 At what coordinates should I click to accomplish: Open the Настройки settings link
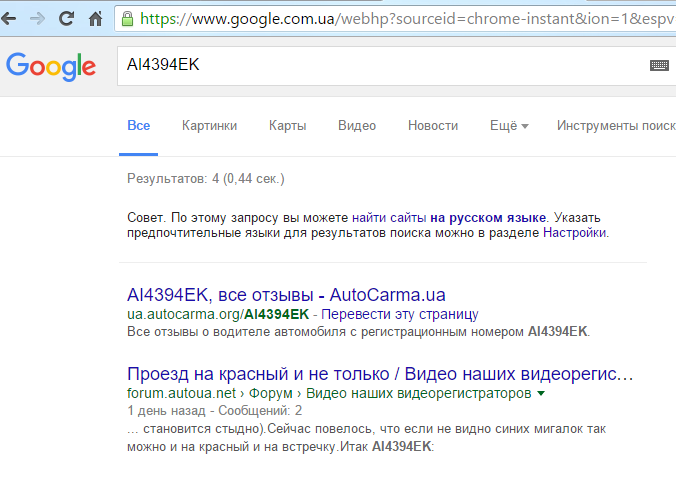(x=574, y=232)
